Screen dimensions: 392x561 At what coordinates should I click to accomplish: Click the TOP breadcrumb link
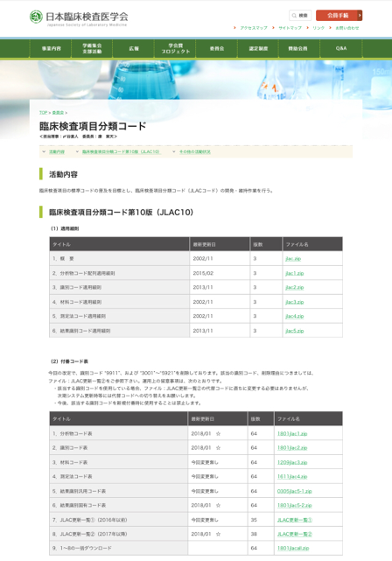pos(43,113)
